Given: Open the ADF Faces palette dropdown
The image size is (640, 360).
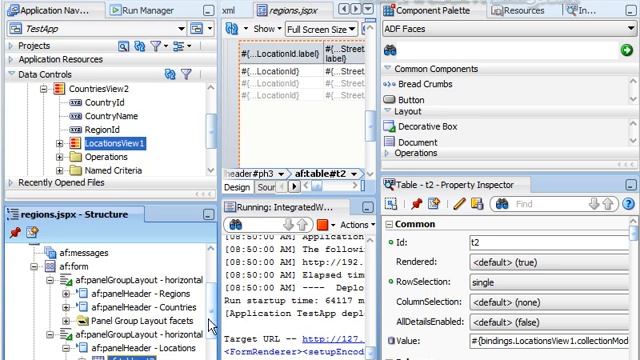Looking at the screenshot, I should (x=631, y=29).
